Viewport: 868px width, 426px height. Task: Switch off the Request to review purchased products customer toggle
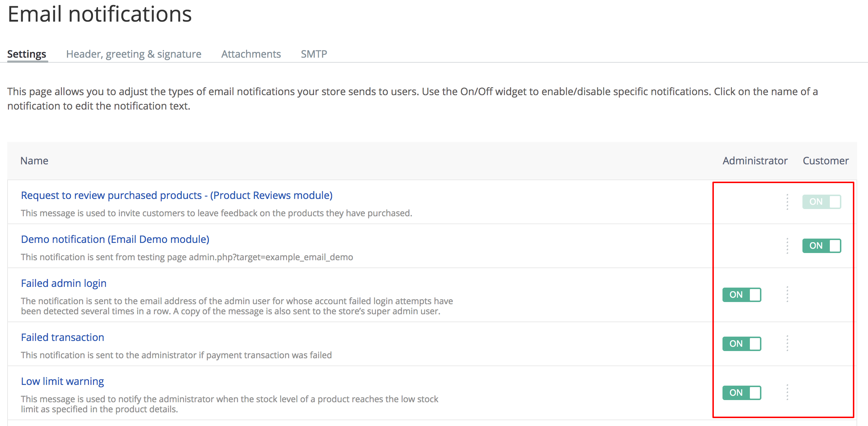[822, 202]
